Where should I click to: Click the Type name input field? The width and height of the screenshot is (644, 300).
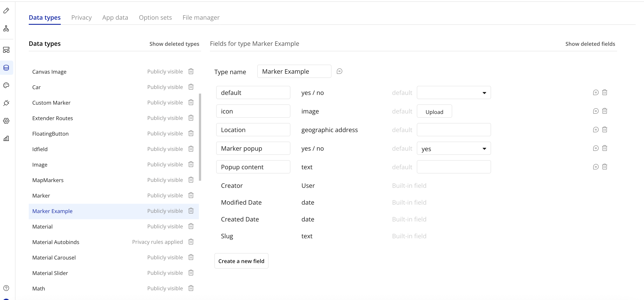tap(294, 71)
